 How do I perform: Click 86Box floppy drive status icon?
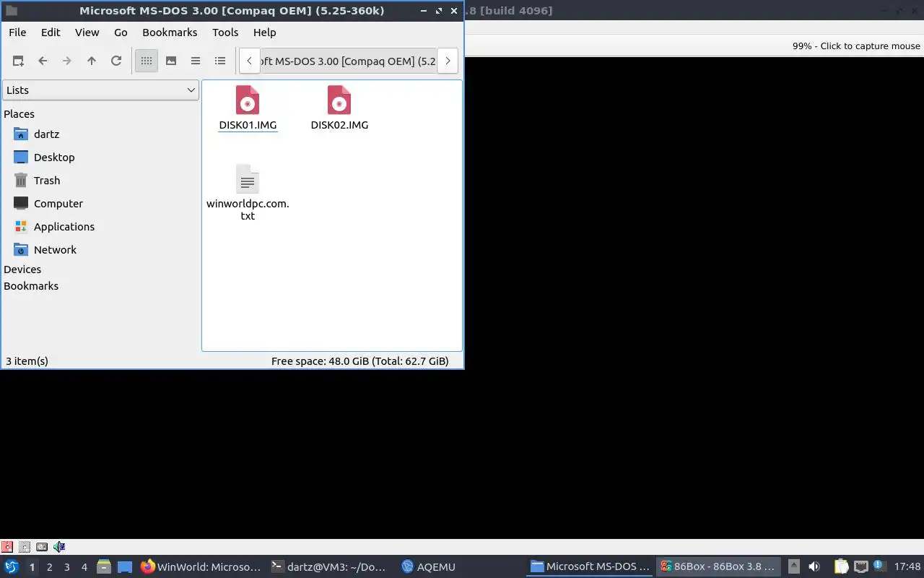pyautogui.click(x=7, y=547)
